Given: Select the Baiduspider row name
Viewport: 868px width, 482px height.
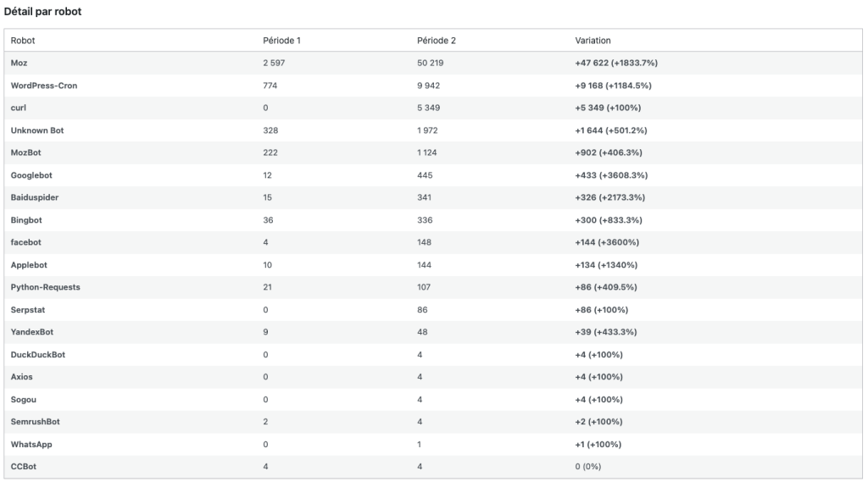Looking at the screenshot, I should click(x=34, y=197).
